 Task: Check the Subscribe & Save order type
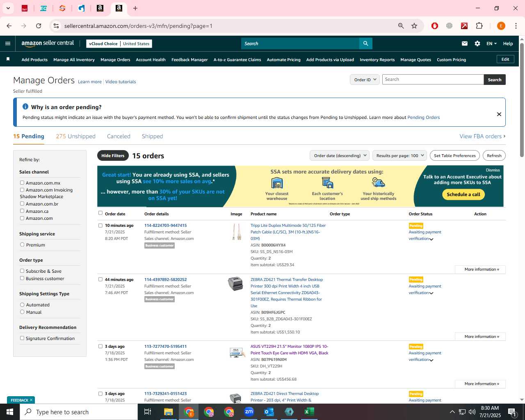pos(22,271)
